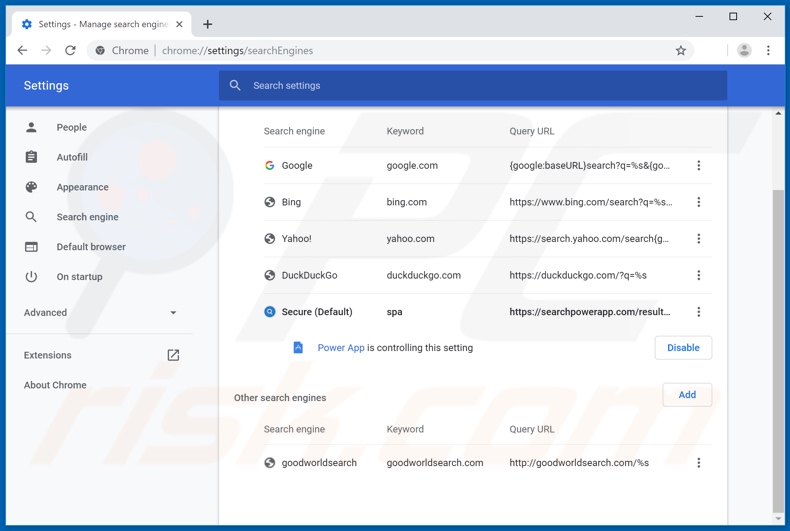Go back using the browser back arrow
The width and height of the screenshot is (790, 531).
point(22,50)
